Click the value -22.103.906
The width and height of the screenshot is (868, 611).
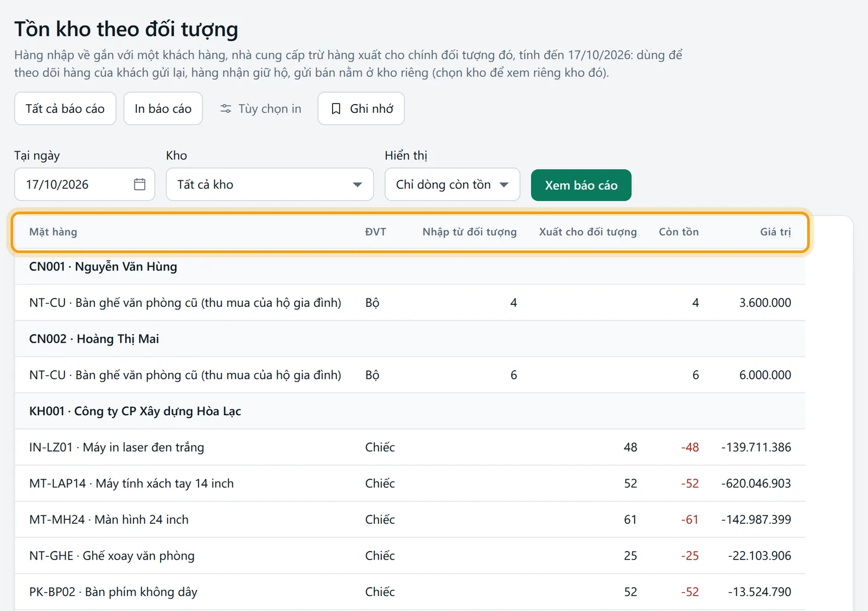tap(759, 556)
